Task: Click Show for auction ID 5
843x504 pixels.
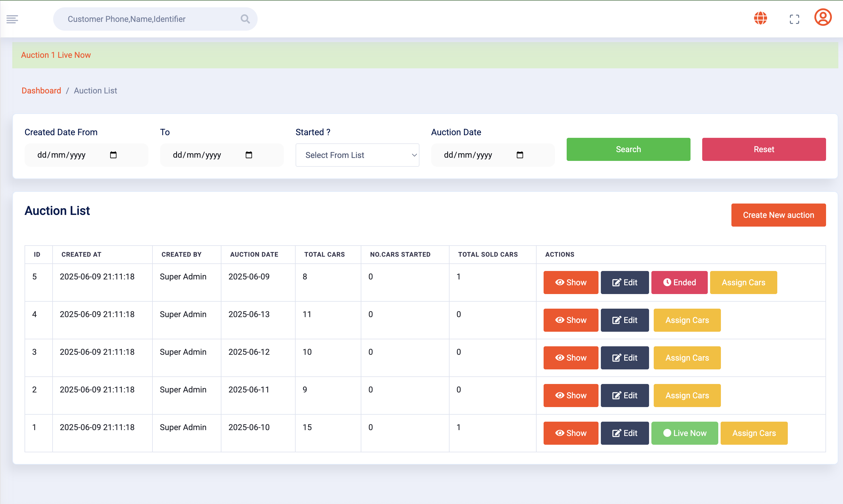Action: coord(570,282)
